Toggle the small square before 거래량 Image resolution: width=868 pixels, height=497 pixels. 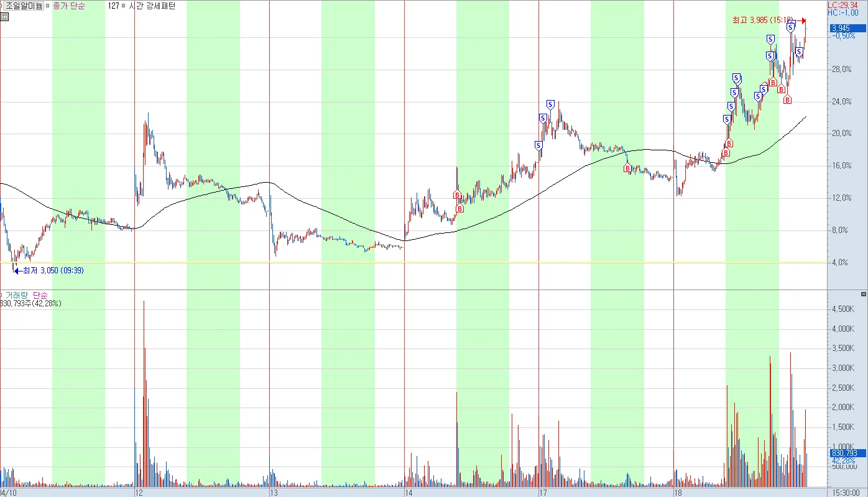point(2,295)
